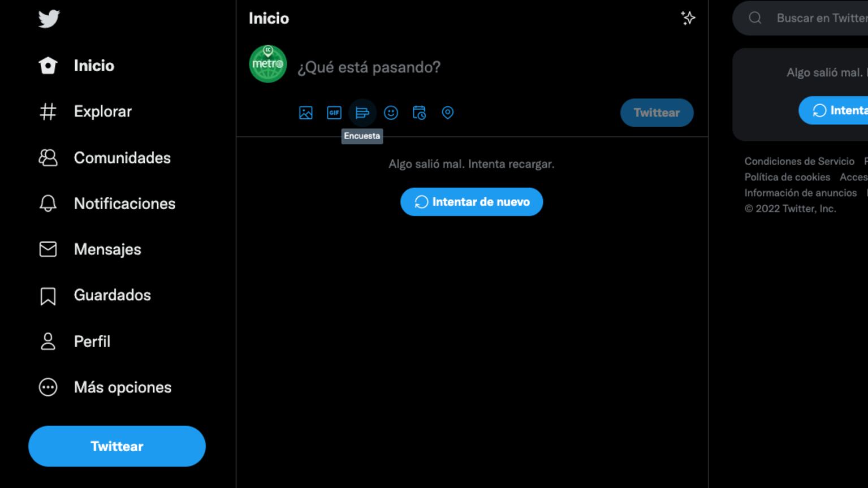Viewport: 868px width, 488px height.
Task: Click the Buscar en Twitter search box
Action: [x=800, y=18]
